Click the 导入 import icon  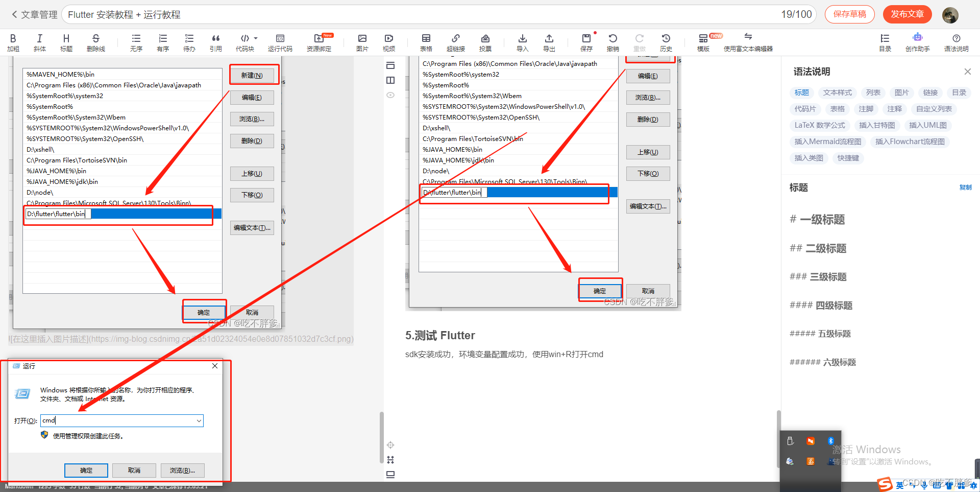tap(523, 42)
